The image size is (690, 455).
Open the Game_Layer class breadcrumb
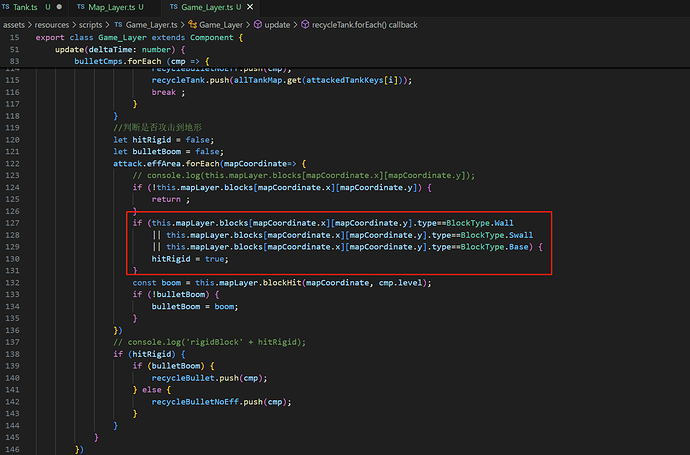[221, 25]
